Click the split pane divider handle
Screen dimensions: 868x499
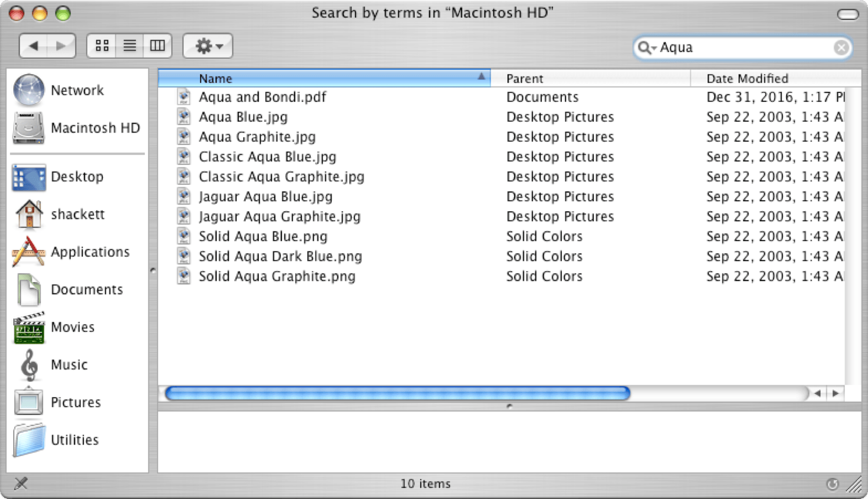509,406
